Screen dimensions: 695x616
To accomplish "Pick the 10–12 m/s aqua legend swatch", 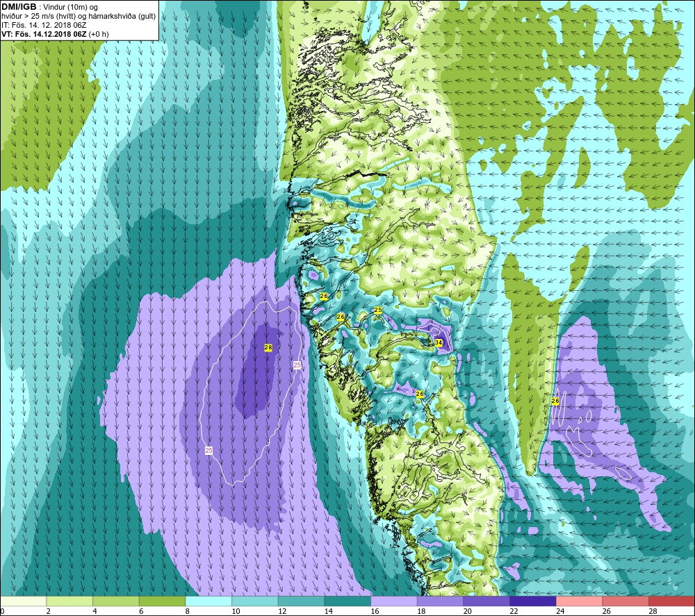I will pyautogui.click(x=255, y=601).
